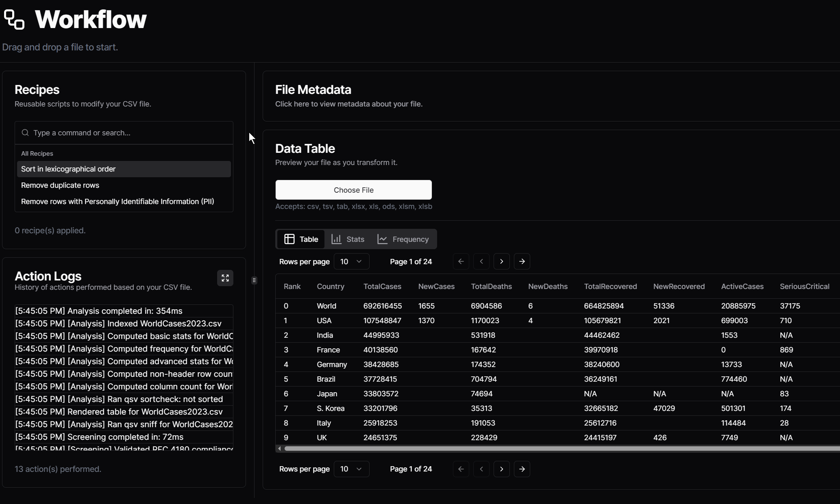The image size is (840, 504).
Task: Select Sort in lexicographical order recipe
Action: pyautogui.click(x=68, y=169)
